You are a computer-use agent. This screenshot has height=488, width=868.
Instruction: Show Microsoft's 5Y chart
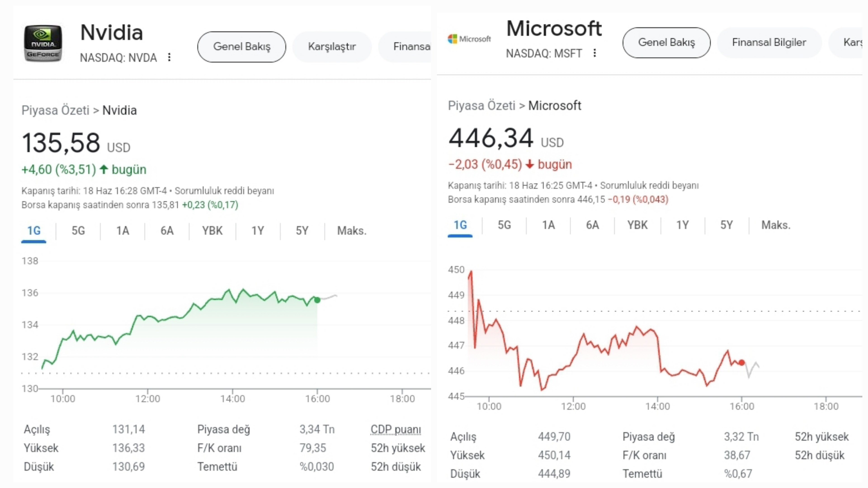(726, 225)
